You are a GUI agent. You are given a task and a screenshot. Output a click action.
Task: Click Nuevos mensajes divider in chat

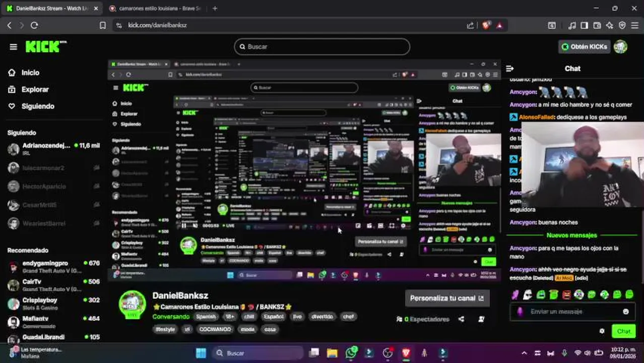(571, 235)
